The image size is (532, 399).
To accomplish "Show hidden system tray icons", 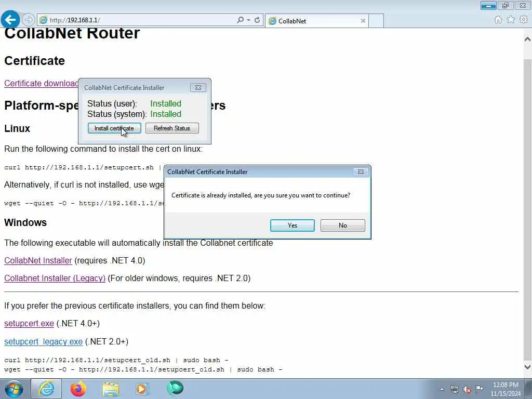I will click(442, 390).
